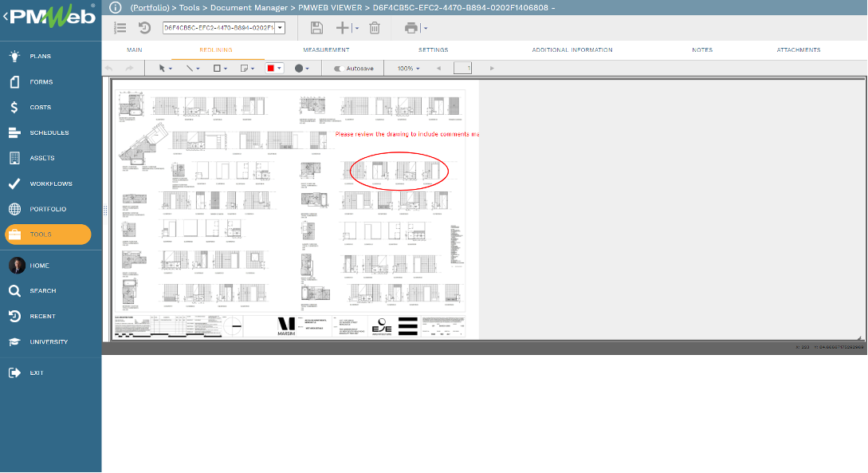Switch to the Attachments tab
This screenshot has height=473, width=868.
click(x=799, y=49)
